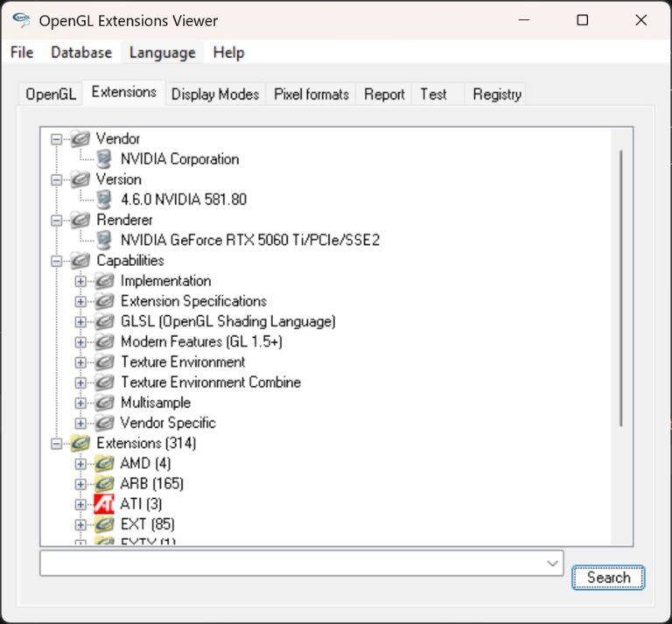Click the Extensions (314) folder icon

point(80,443)
